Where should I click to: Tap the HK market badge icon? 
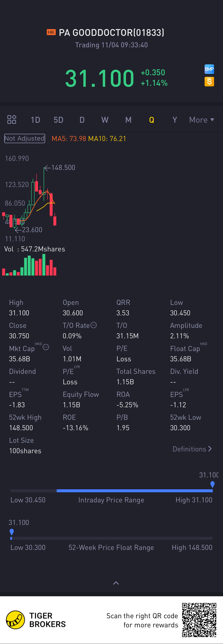point(51,32)
